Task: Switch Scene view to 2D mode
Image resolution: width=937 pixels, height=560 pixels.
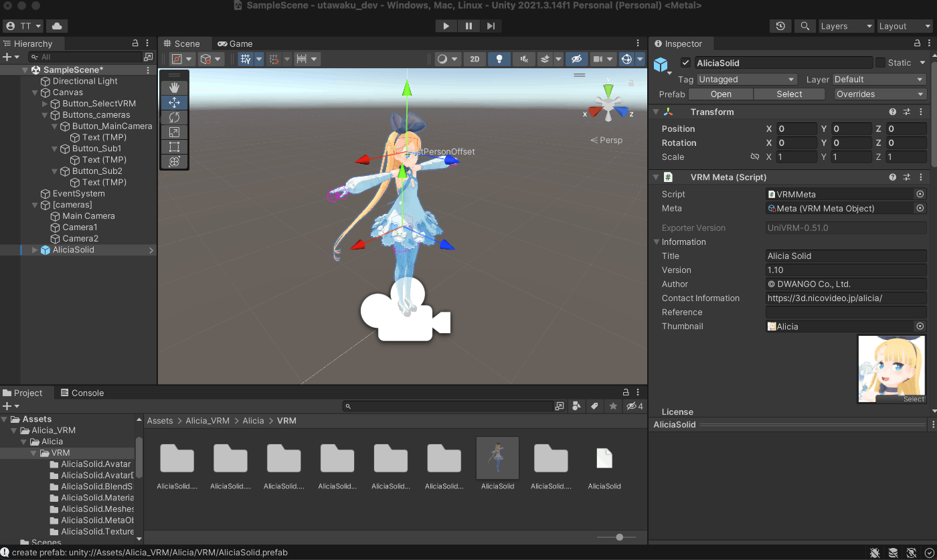Action: 475,59
